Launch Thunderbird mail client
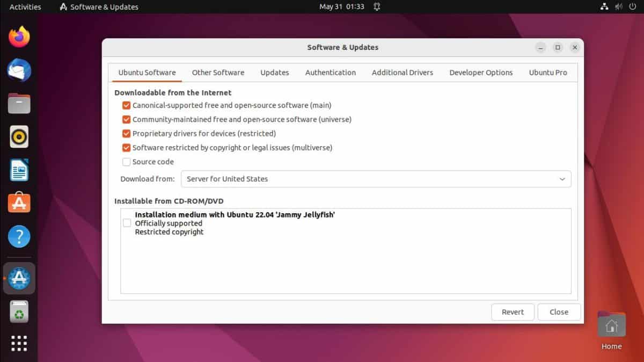Image resolution: width=644 pixels, height=362 pixels. (x=19, y=70)
